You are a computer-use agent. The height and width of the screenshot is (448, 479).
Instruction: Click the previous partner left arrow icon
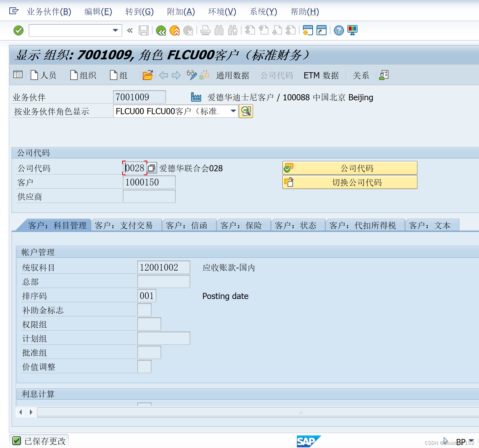164,75
